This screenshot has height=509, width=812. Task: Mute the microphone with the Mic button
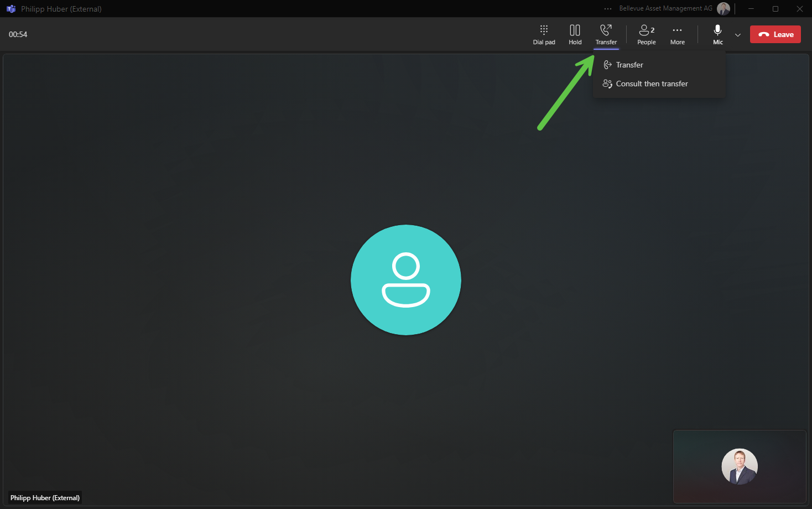click(x=717, y=34)
